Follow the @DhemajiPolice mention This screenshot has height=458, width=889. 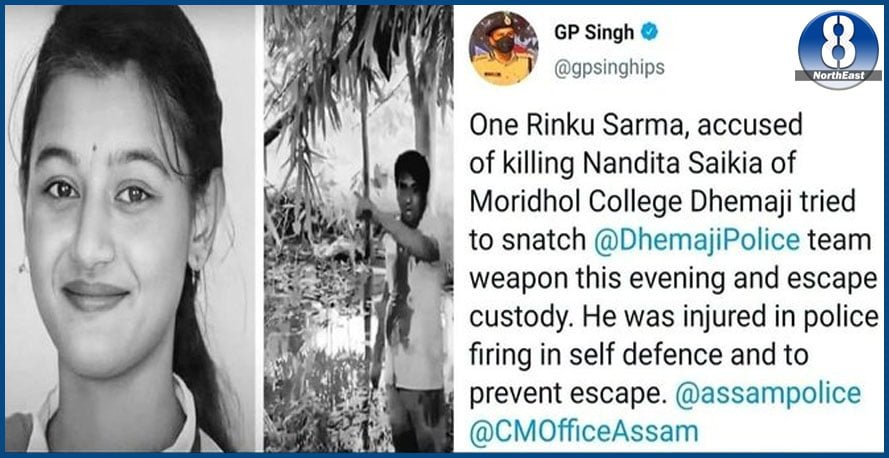click(x=696, y=241)
